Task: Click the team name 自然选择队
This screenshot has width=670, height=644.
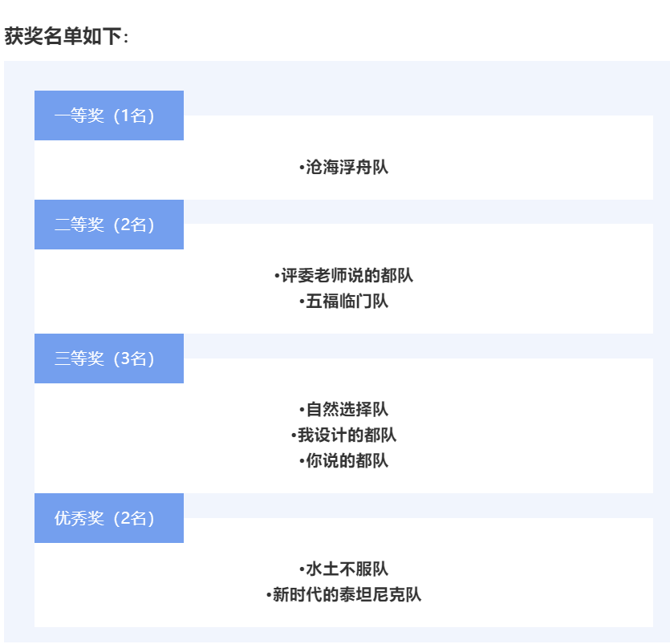Action: click(x=347, y=410)
